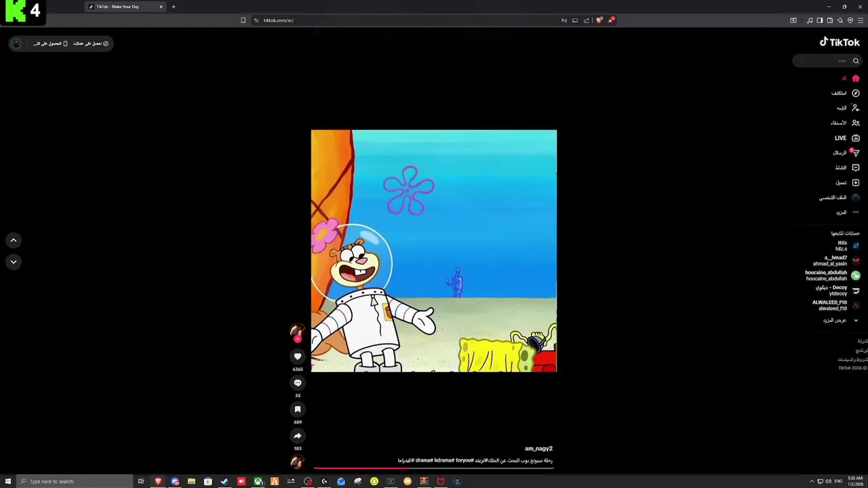Image resolution: width=868 pixels, height=488 pixels.
Task: Click the Brave Shields lion icon
Action: 599,20
